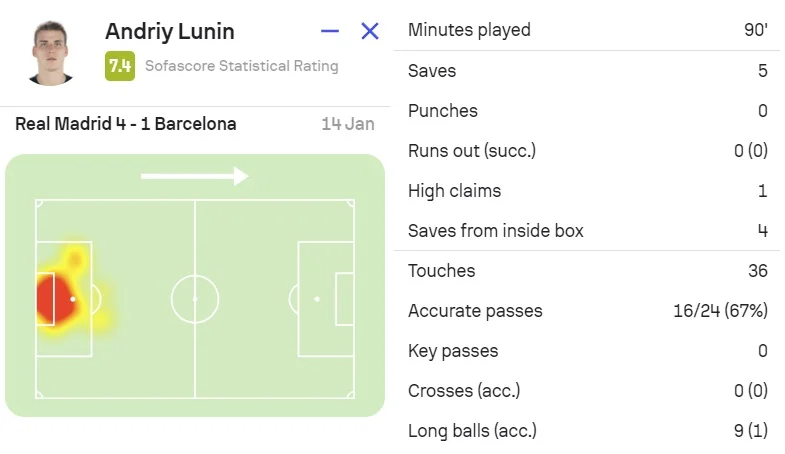Click the Touches stat row
This screenshot has height=454, width=785.
587,271
